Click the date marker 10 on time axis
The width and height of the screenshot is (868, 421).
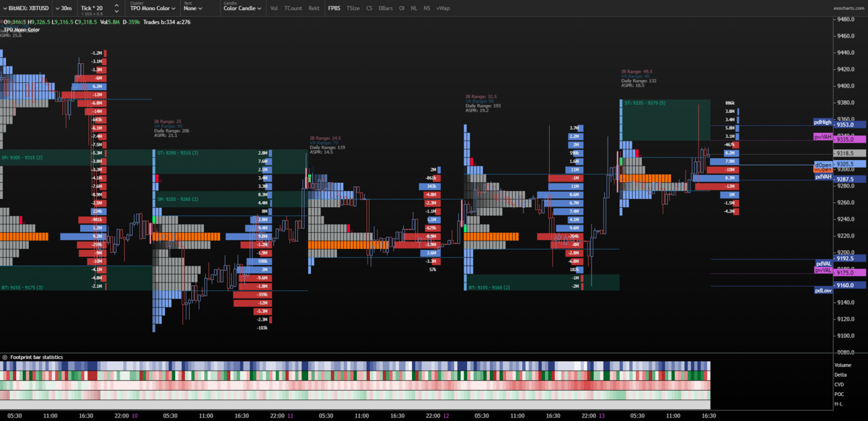click(x=135, y=416)
